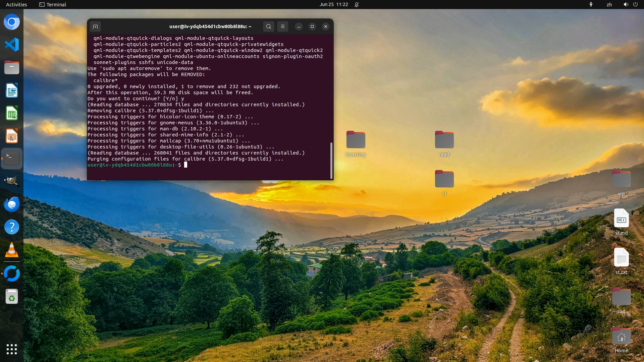Open the Terminal app menu
Screen dimensions: 644x362
[x=53, y=4]
